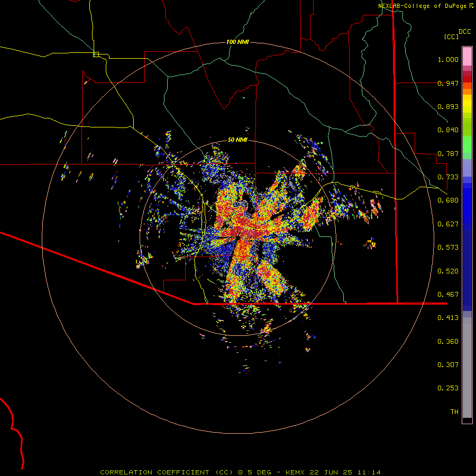This screenshot has height=476, width=476.
Task: Click the pink swatch at top of color bar
Action: tap(467, 56)
